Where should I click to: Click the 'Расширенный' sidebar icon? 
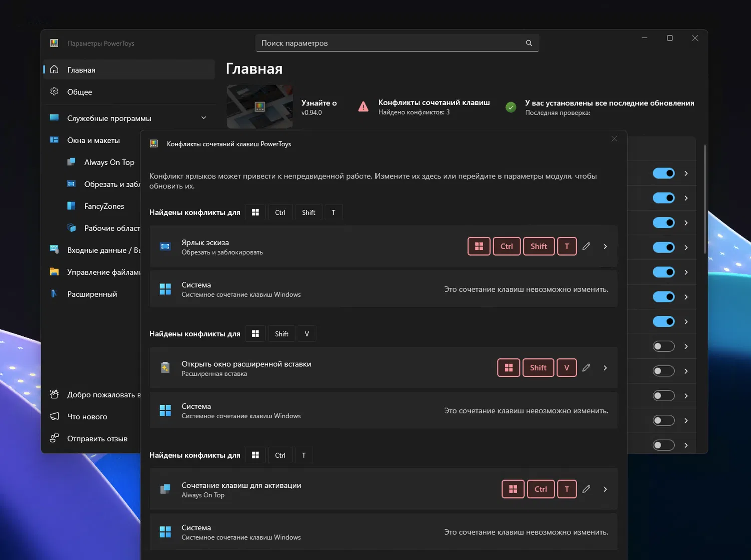[54, 294]
